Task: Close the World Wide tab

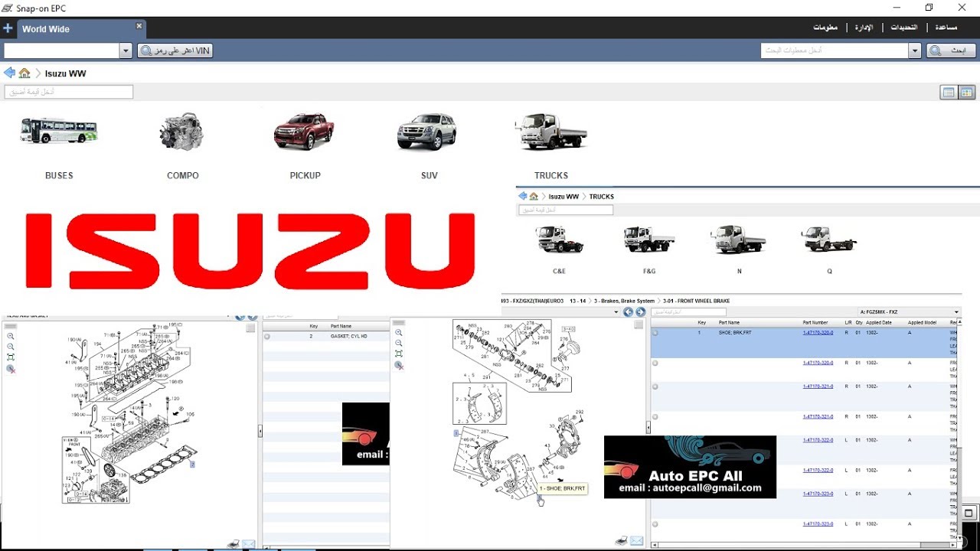Action: pos(139,26)
